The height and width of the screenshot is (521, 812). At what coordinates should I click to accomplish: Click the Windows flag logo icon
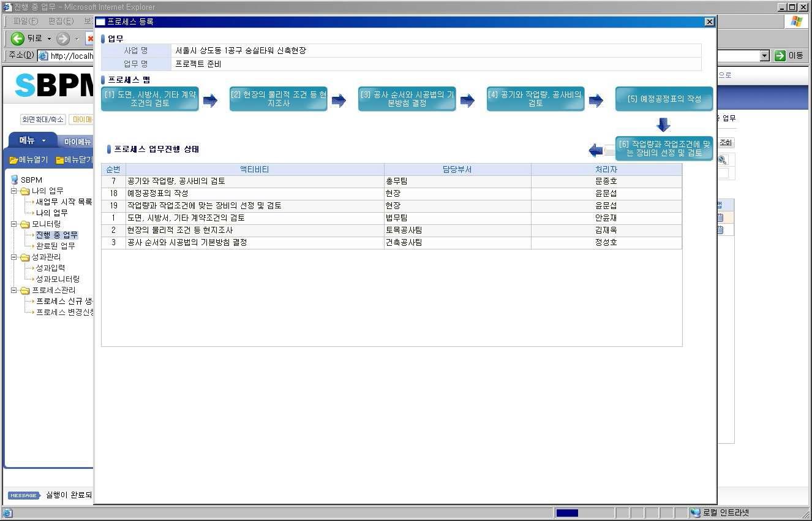point(797,21)
